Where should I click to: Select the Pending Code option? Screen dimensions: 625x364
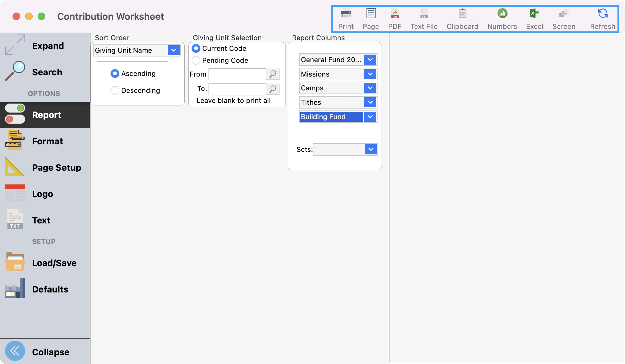pyautogui.click(x=196, y=60)
